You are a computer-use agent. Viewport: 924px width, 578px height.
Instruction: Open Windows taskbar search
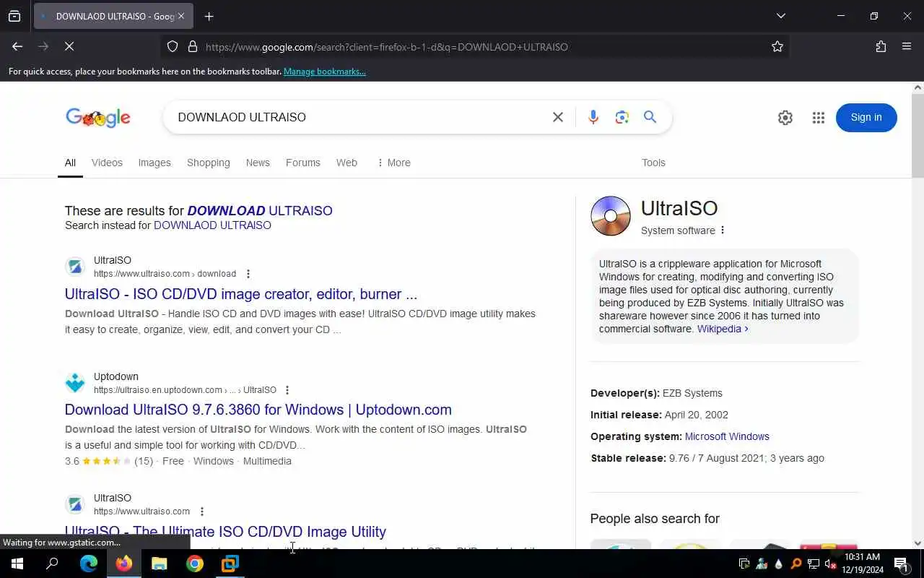tap(52, 564)
